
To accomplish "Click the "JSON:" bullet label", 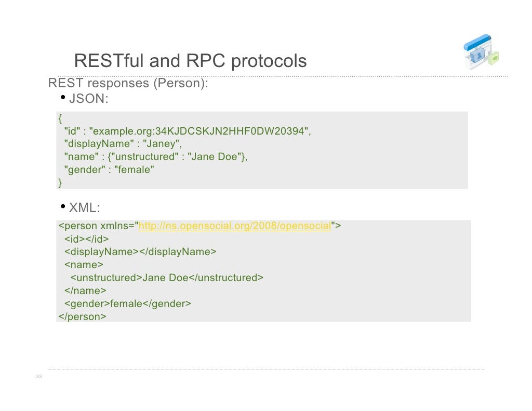I will tap(89, 99).
